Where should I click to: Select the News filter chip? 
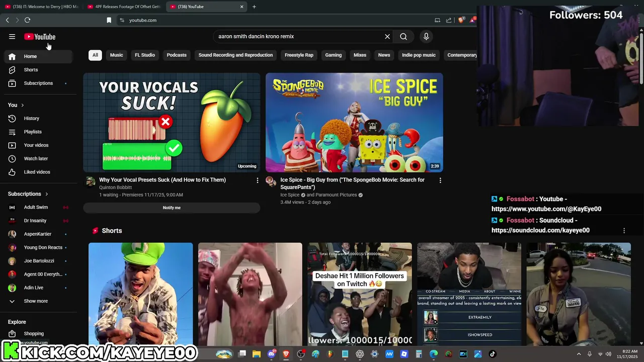pyautogui.click(x=384, y=55)
